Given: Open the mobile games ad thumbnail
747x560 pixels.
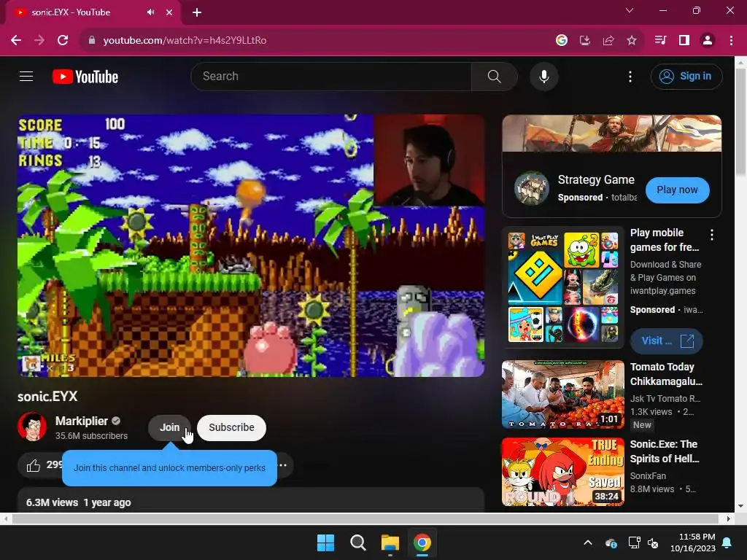Looking at the screenshot, I should [x=563, y=287].
